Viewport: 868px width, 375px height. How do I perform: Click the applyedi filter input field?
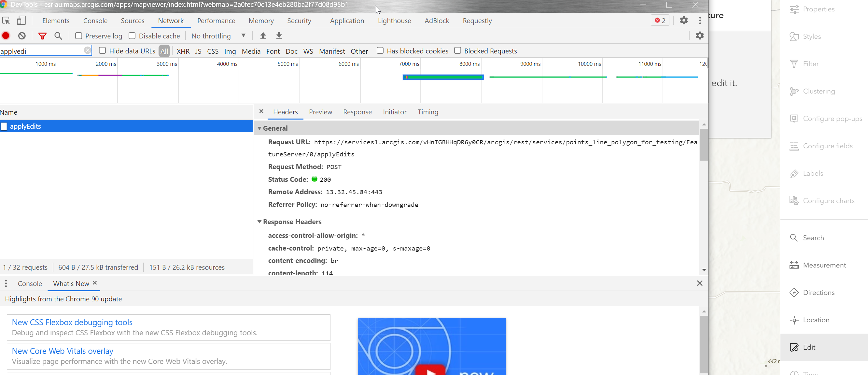(x=44, y=50)
